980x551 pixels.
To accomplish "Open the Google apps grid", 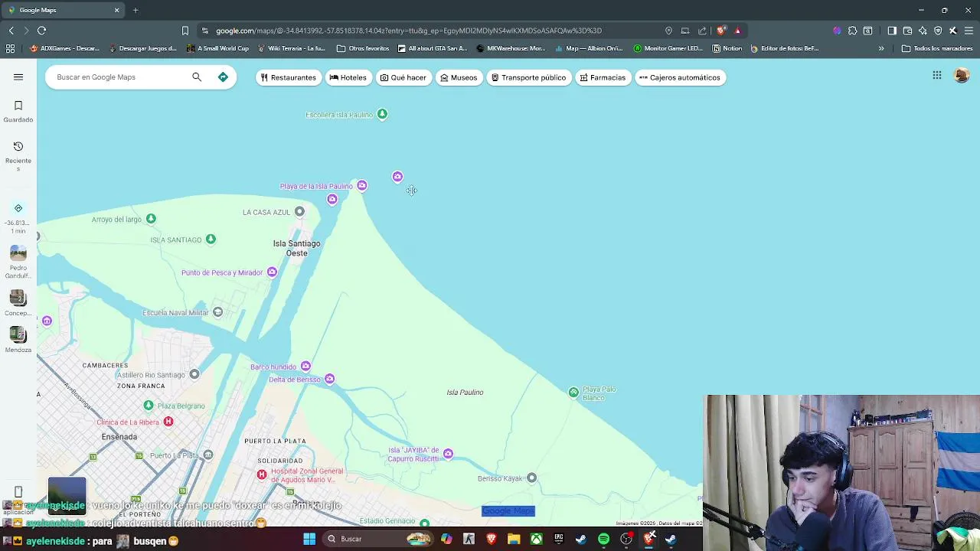I will (937, 75).
